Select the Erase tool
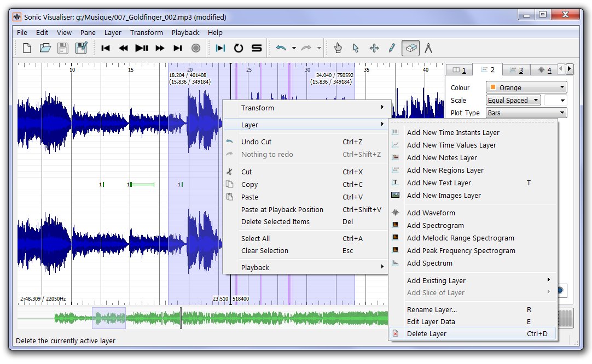592x364 pixels. (x=410, y=48)
